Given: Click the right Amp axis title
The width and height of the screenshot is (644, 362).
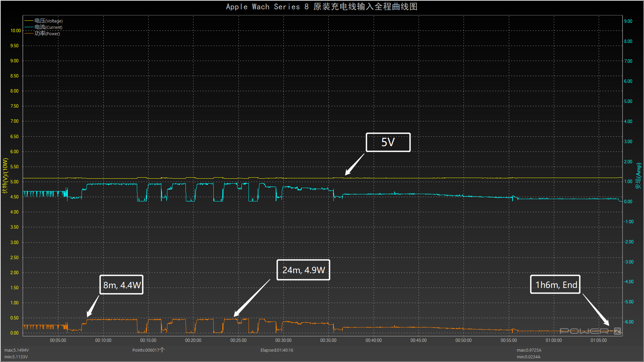Looking at the screenshot, I should coord(638,176).
